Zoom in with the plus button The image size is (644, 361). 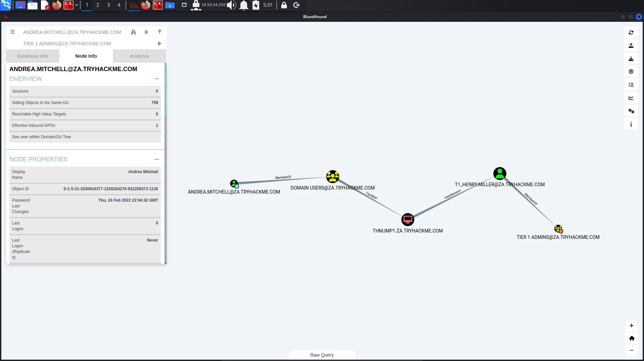(x=631, y=325)
